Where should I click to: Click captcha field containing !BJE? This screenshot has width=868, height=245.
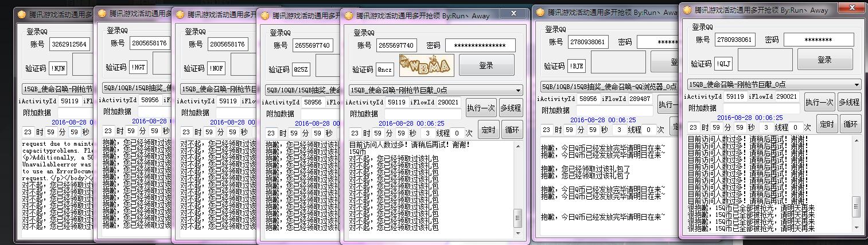[x=577, y=66]
